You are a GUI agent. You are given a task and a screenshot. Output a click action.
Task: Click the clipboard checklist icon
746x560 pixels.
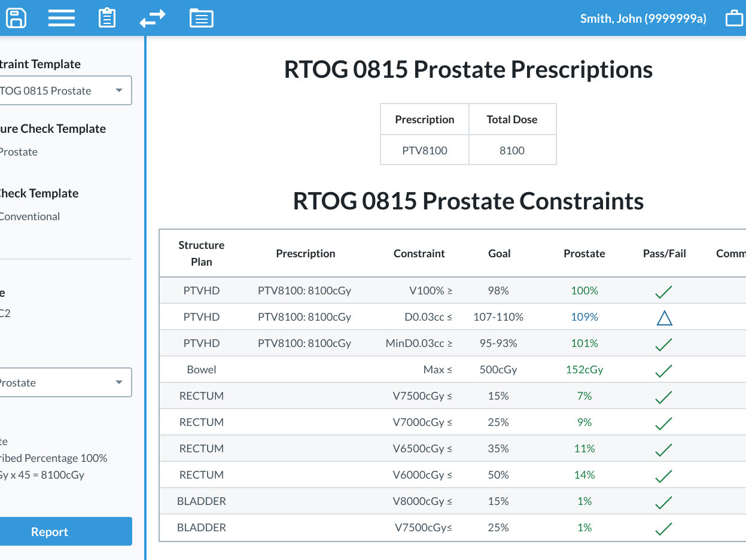pos(107,18)
